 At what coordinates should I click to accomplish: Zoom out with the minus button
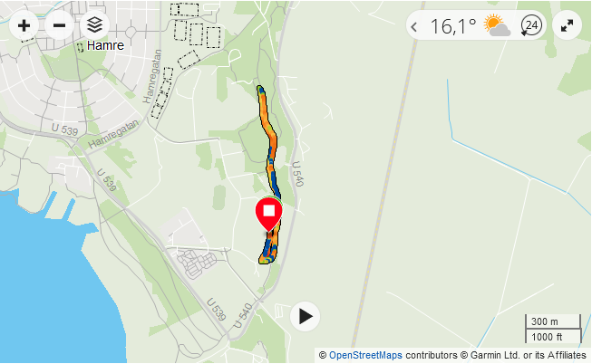59,25
